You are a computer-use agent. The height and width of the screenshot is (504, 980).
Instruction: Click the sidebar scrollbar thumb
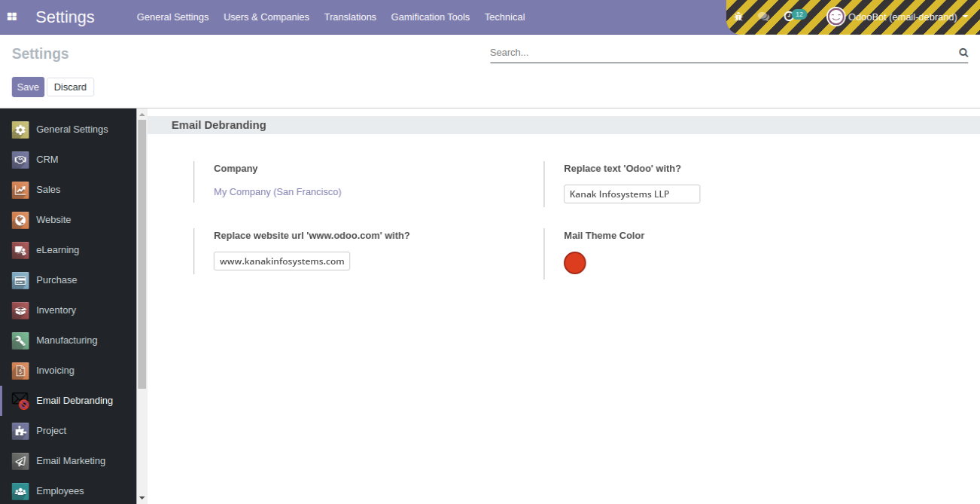[142, 254]
